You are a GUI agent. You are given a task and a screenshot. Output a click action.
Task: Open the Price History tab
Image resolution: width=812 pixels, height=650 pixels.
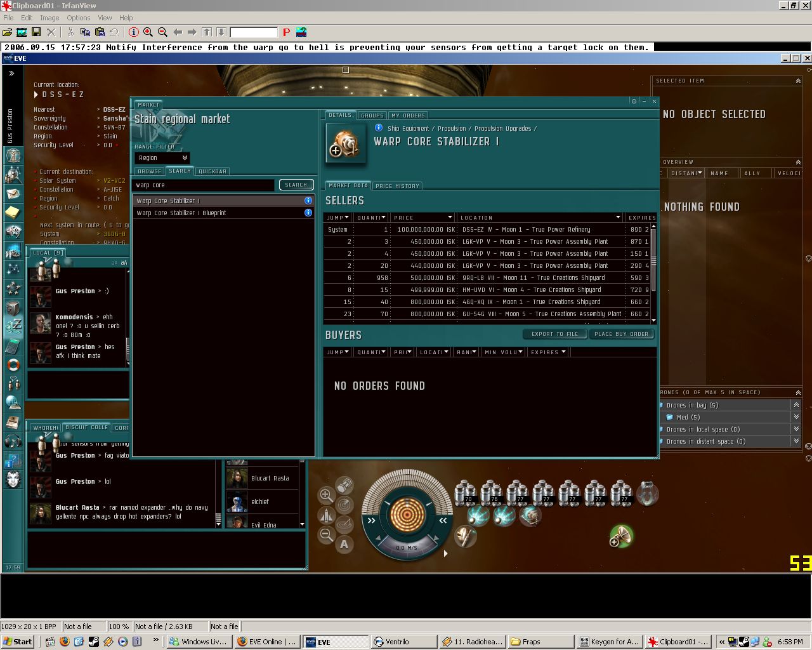(397, 186)
